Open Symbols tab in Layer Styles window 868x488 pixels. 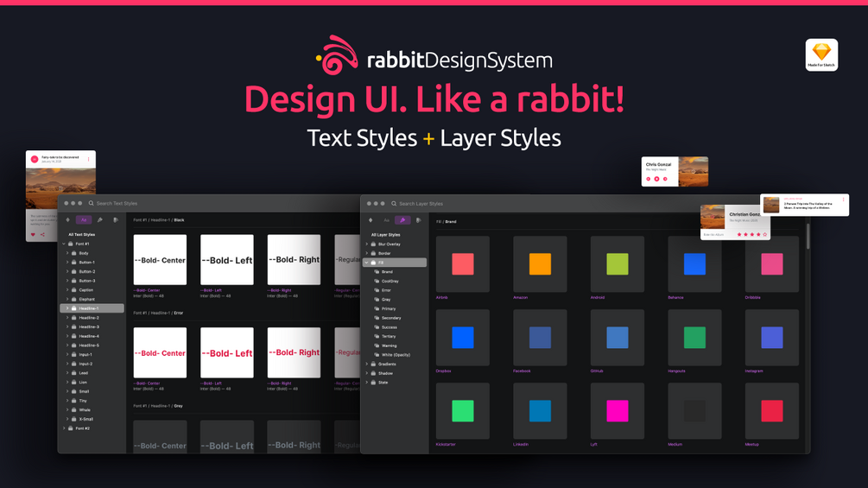(x=371, y=220)
